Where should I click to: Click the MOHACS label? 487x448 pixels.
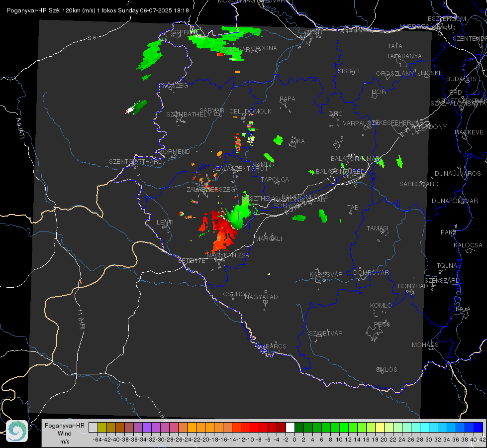tap(425, 345)
